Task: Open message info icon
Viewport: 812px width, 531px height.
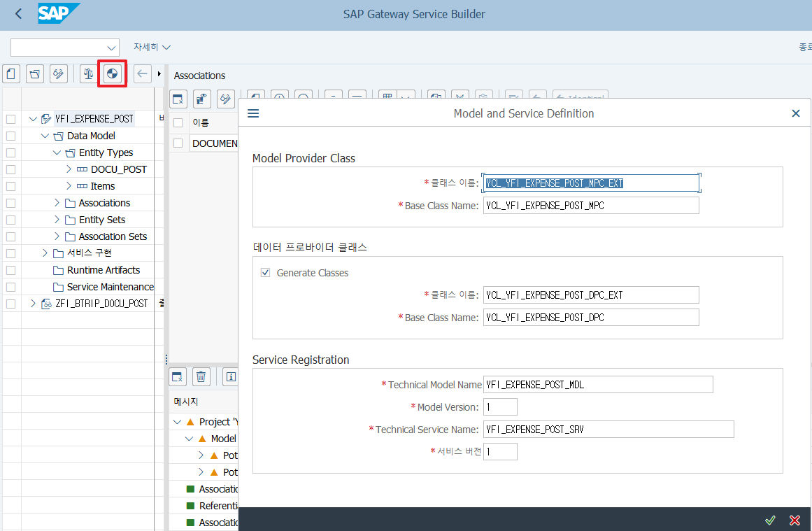Action: coord(231,376)
